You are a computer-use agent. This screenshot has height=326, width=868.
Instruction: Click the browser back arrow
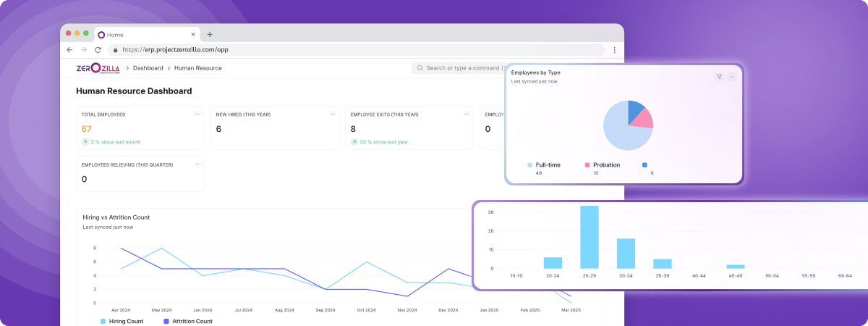pyautogui.click(x=69, y=50)
